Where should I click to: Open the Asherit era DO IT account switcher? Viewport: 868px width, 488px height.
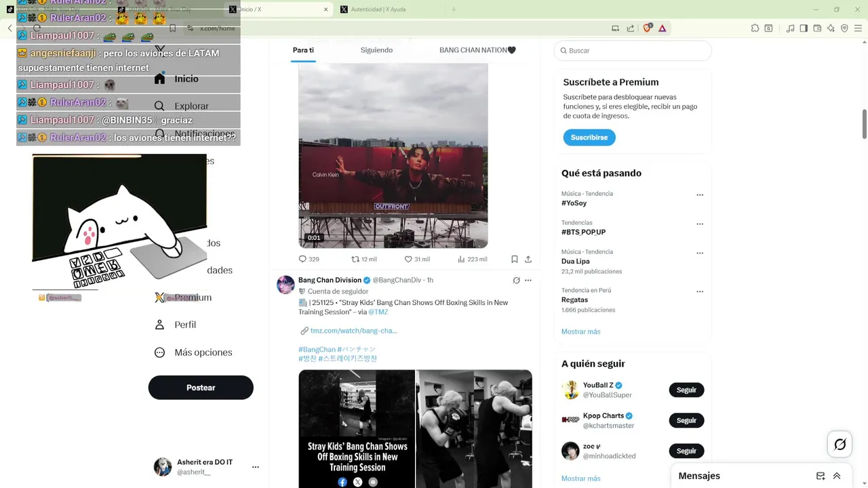[206, 467]
